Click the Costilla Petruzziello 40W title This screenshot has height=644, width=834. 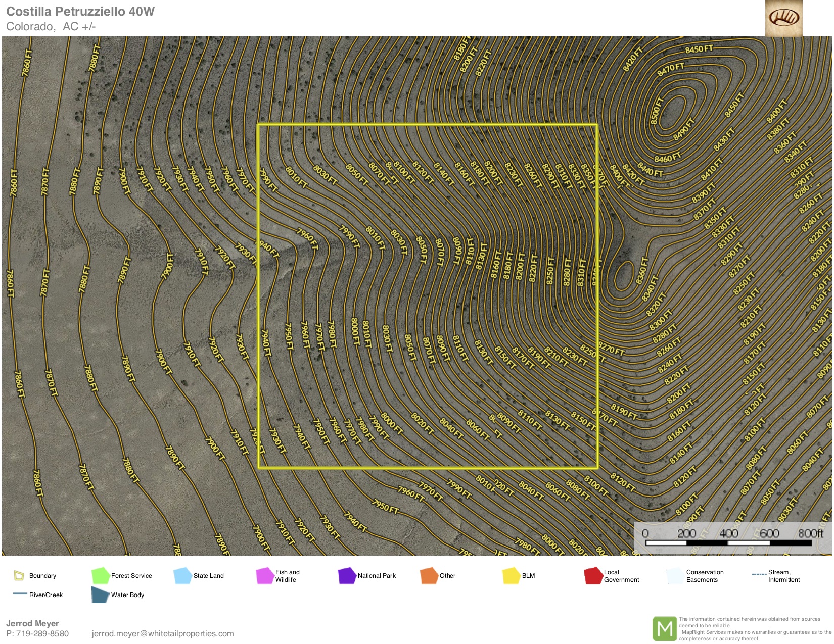click(x=80, y=11)
